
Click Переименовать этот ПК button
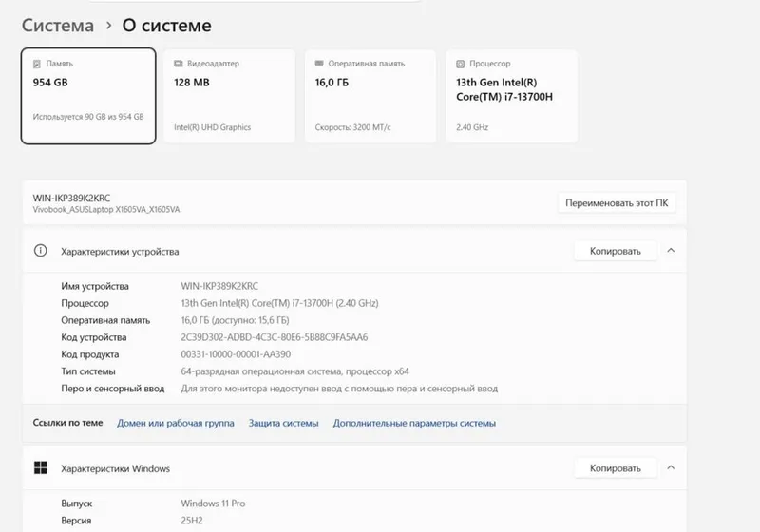[x=617, y=203]
